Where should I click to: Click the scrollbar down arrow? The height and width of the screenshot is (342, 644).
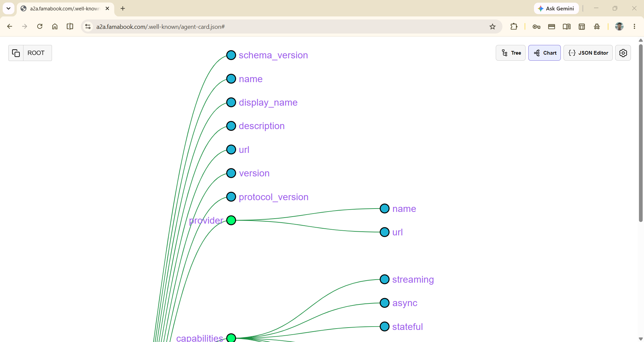click(641, 339)
